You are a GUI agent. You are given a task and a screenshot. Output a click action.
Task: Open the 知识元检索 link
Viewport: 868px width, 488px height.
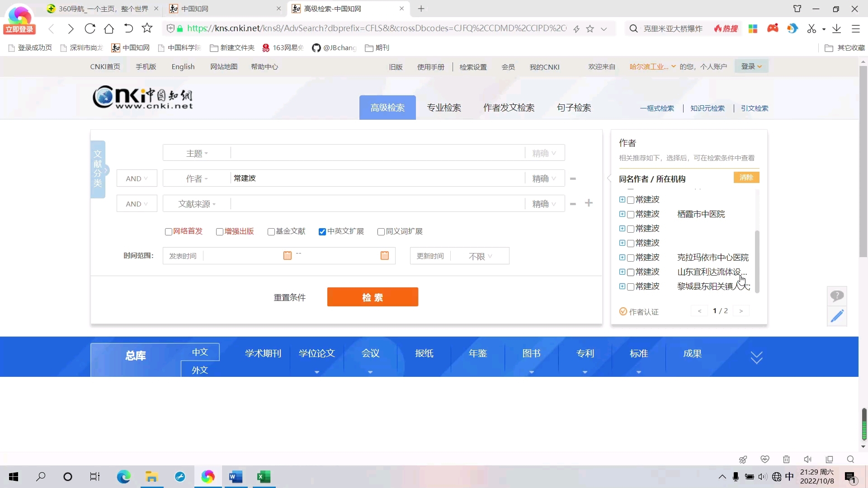[708, 108]
